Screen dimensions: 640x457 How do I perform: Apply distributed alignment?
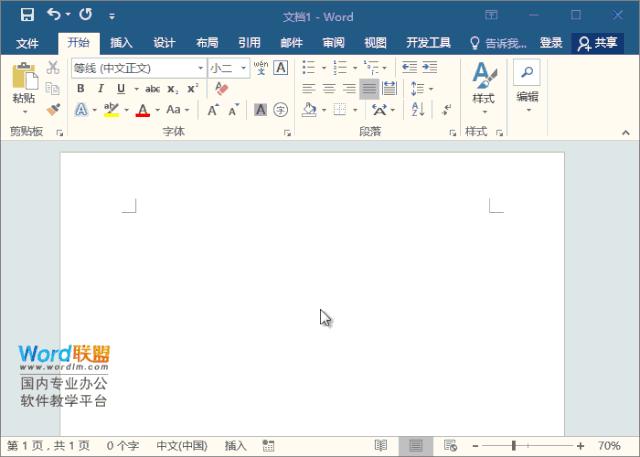click(x=389, y=88)
